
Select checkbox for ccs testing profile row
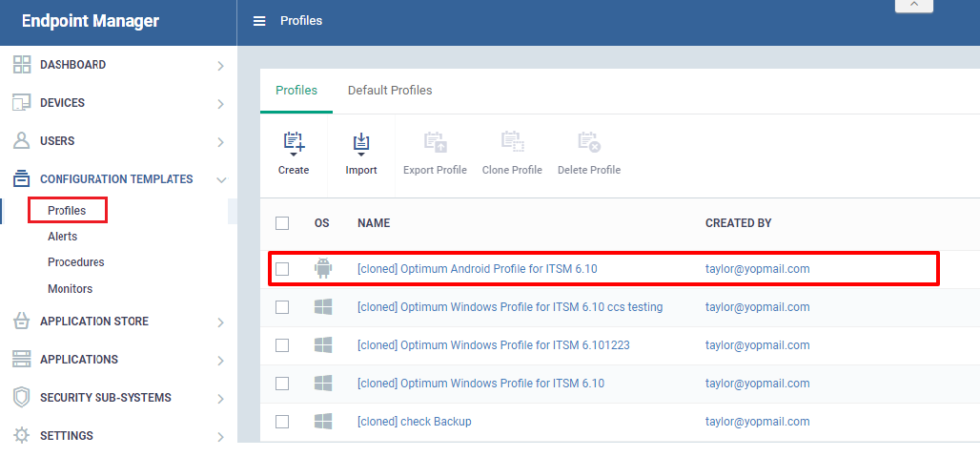pyautogui.click(x=282, y=307)
